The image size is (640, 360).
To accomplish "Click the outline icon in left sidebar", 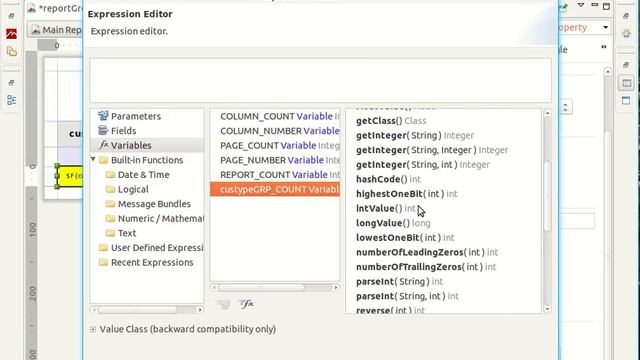I will click(x=11, y=100).
